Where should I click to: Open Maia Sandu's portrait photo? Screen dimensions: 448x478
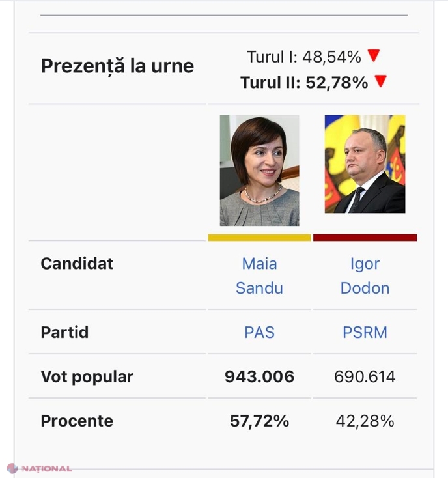259,171
